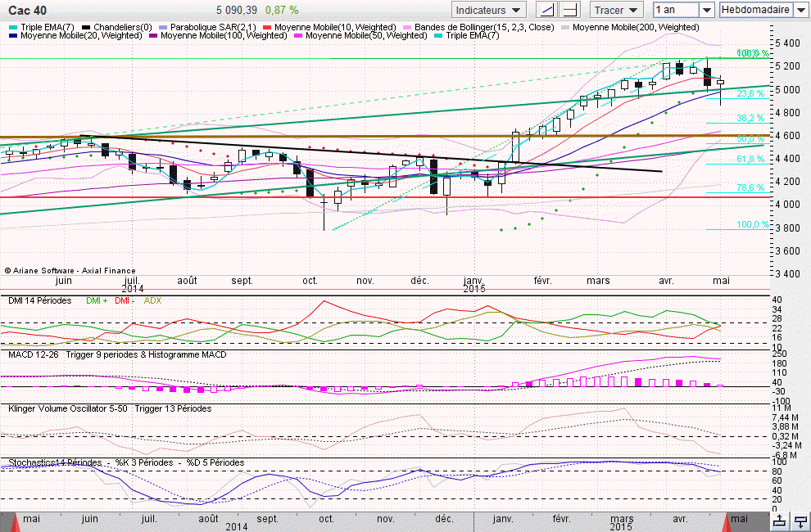This screenshot has width=811, height=532.
Task: Select Moyenne Mobile(10, Weighted) legend entry
Action: tap(329, 27)
